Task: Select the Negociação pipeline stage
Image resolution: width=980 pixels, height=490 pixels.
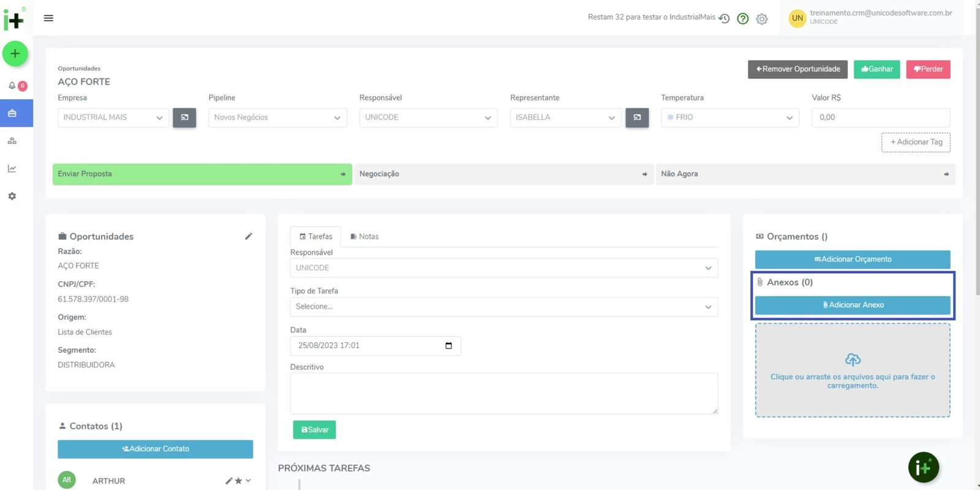Action: [x=503, y=174]
